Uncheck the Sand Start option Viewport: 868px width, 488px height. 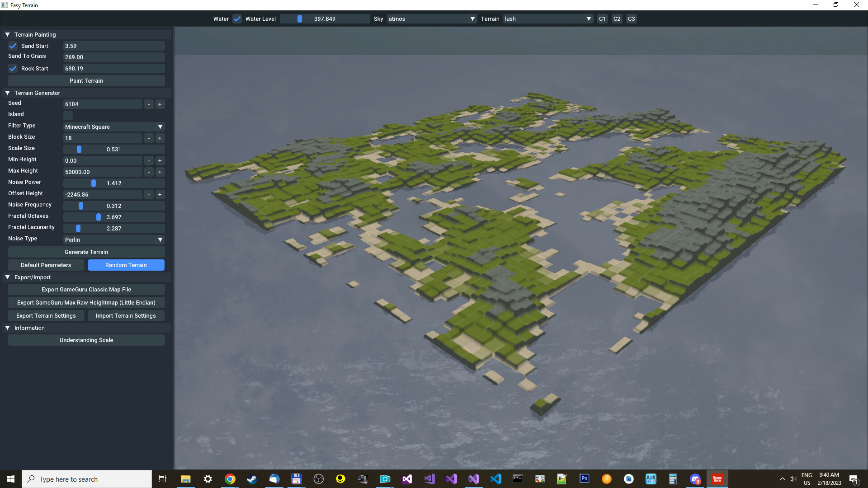coord(13,46)
